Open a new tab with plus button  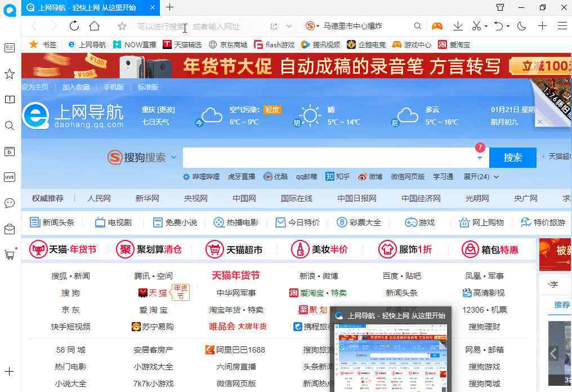coord(169,7)
